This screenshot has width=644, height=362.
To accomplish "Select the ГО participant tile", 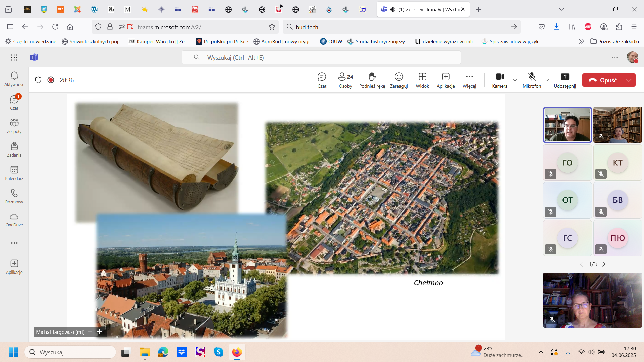I will coord(567,163).
